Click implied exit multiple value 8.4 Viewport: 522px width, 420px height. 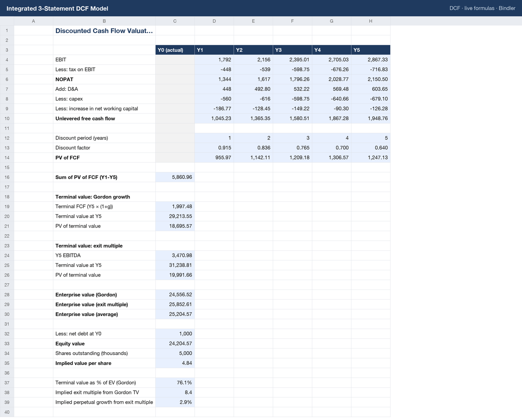point(175,393)
